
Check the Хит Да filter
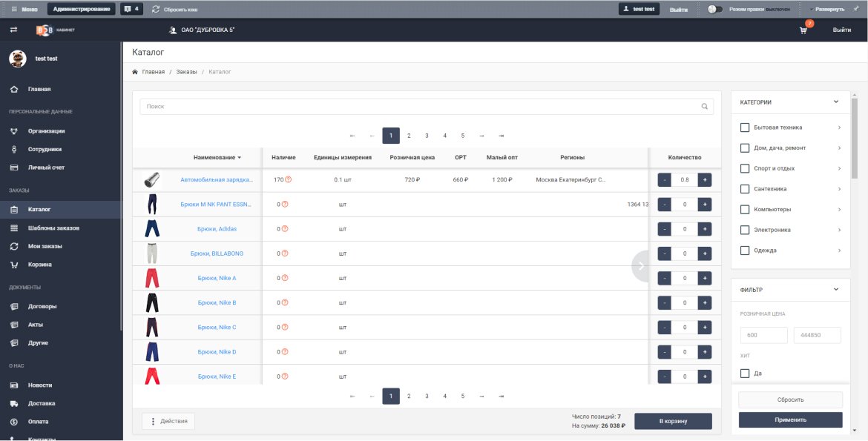click(745, 374)
